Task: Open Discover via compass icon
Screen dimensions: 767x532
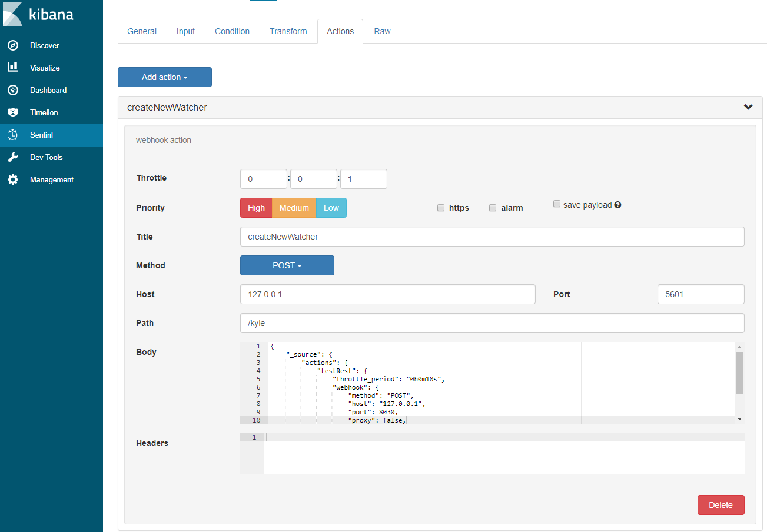Action: pos(13,45)
